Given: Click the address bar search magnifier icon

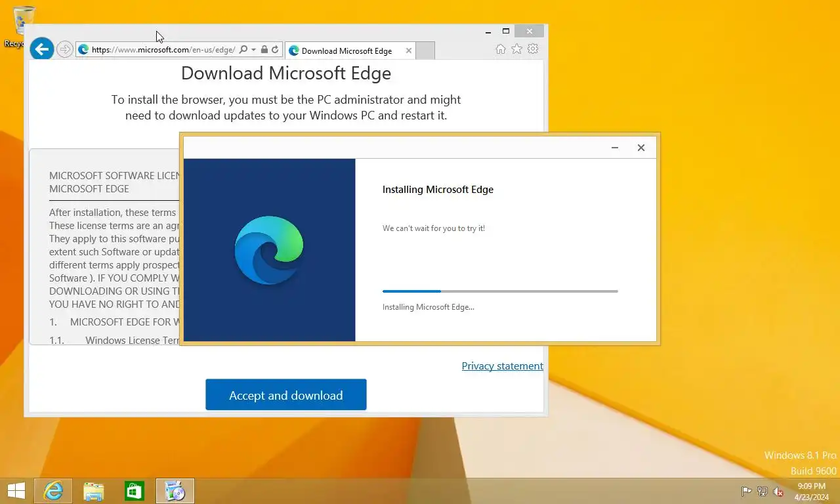Looking at the screenshot, I should click(243, 50).
